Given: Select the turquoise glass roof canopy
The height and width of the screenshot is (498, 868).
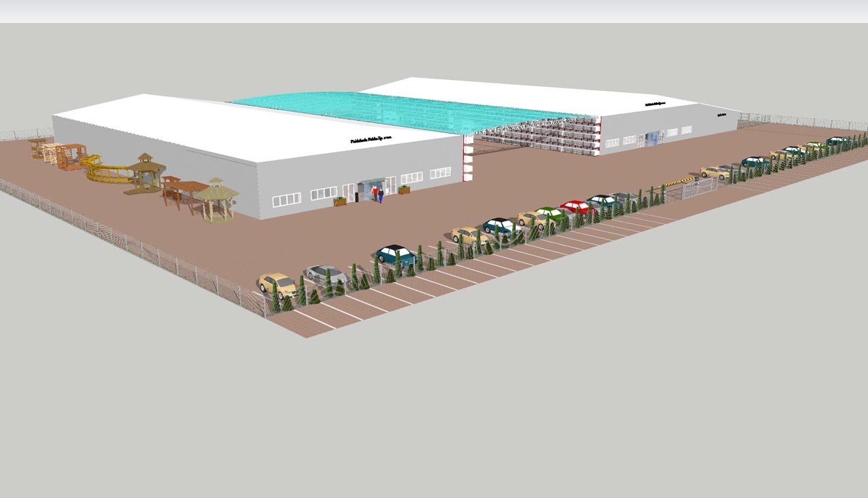Looking at the screenshot, I should 407,109.
